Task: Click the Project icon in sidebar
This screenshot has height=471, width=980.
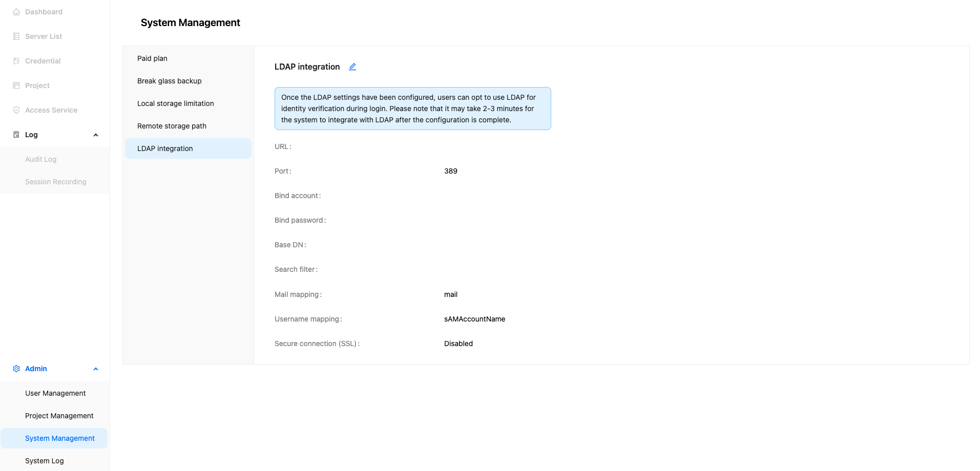Action: [x=16, y=85]
